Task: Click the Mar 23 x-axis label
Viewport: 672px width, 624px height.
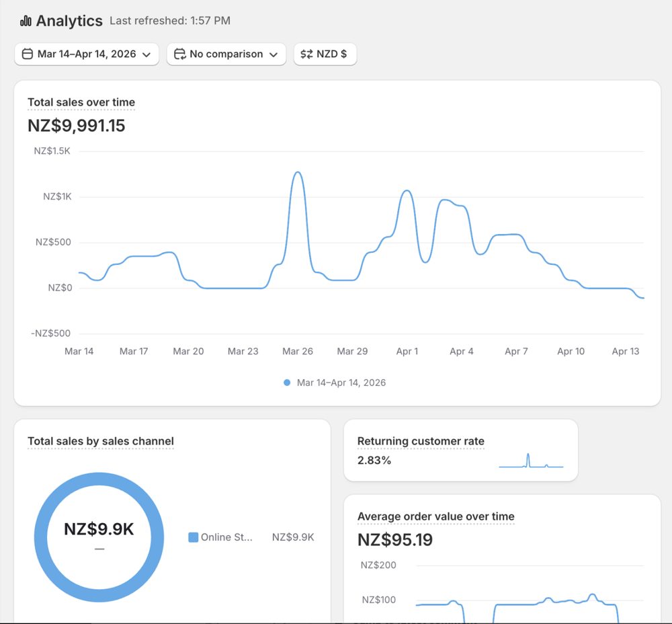Action: coord(243,351)
